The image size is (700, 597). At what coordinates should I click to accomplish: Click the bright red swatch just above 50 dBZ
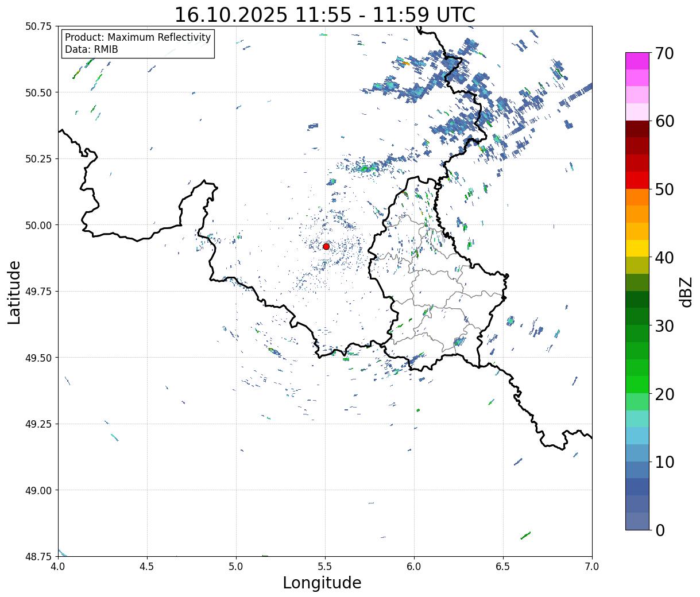click(x=637, y=180)
